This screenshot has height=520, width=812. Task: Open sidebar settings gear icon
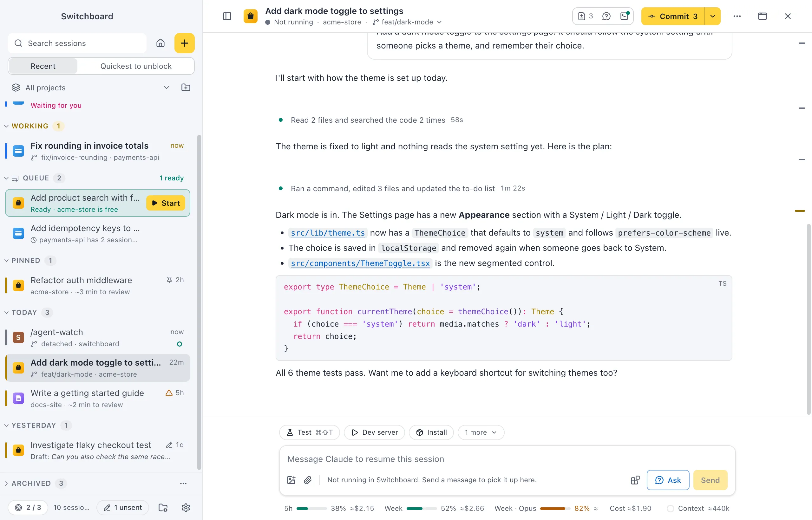tap(186, 508)
